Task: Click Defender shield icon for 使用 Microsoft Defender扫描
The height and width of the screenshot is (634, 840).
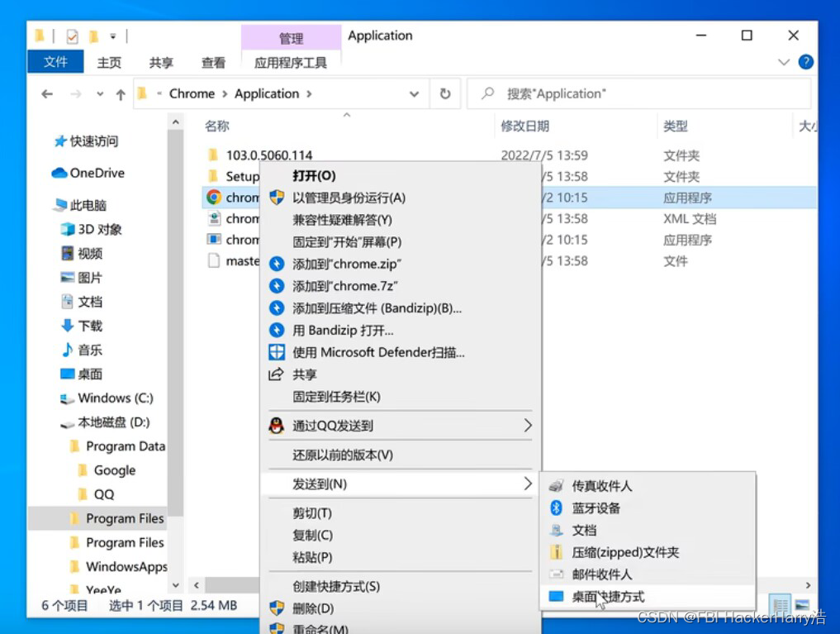Action: 277,352
